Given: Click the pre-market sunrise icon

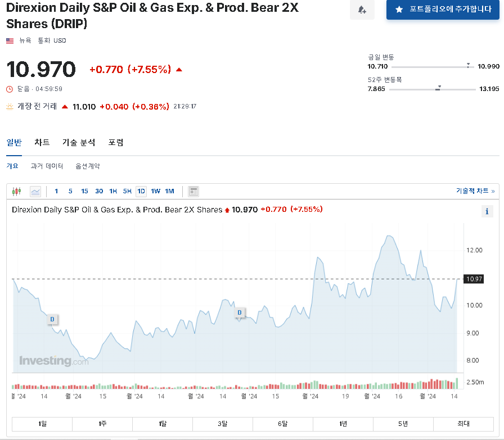Looking at the screenshot, I should (x=10, y=106).
